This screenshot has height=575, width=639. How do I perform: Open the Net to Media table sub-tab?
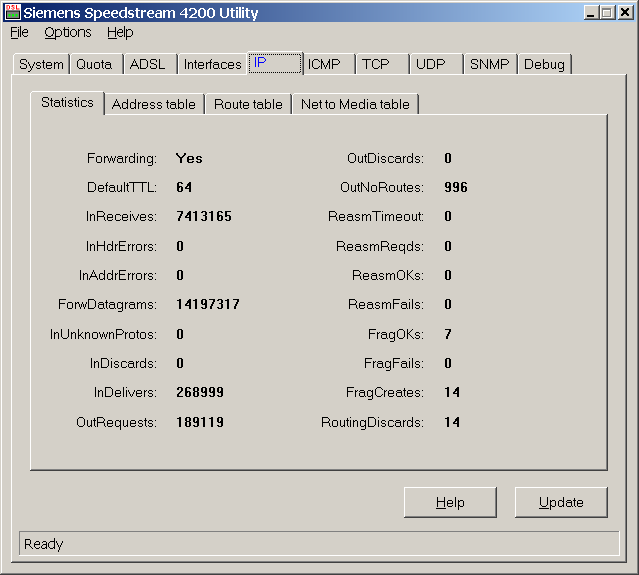coord(355,104)
